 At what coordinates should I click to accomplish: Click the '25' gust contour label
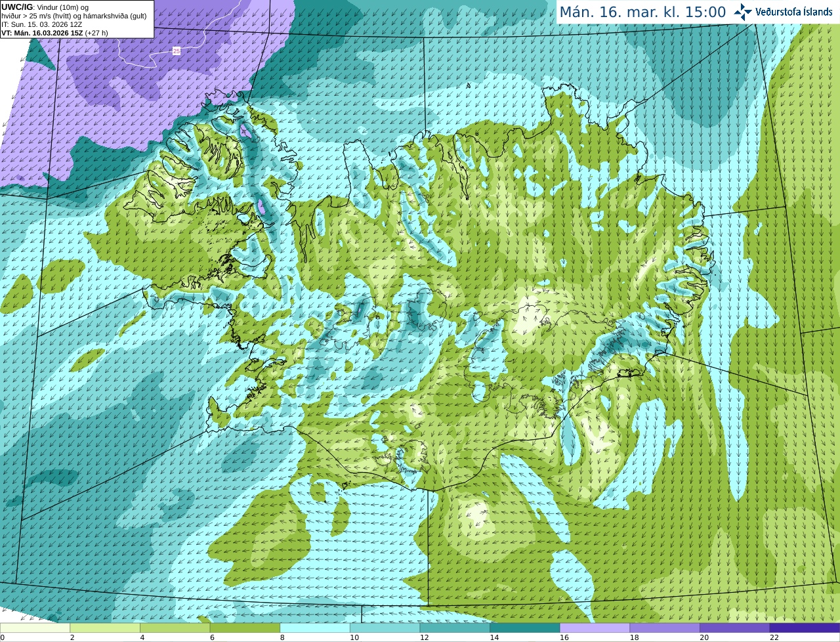[x=176, y=51]
